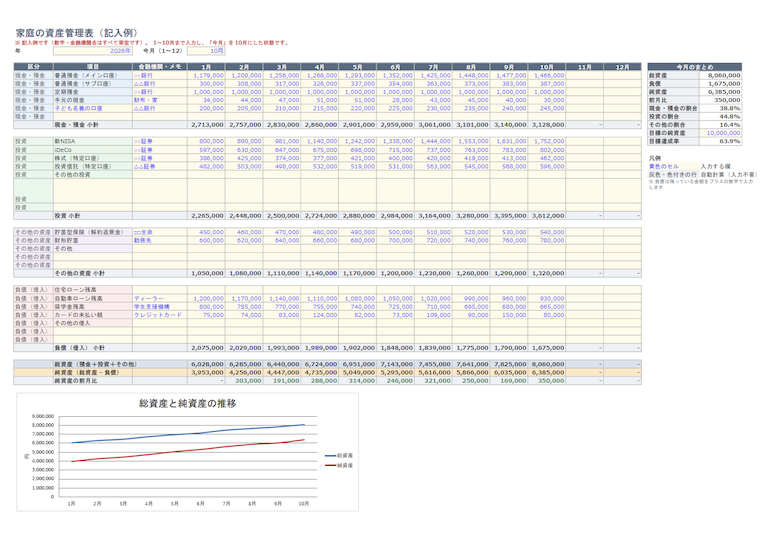Select the 1月 value for 普通預金(メイン口座)

206,75
